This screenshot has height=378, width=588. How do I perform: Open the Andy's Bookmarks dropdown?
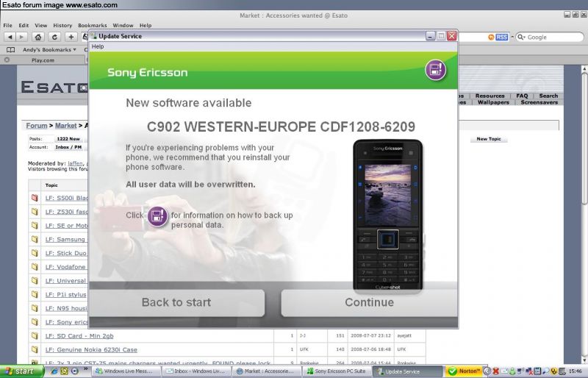pyautogui.click(x=49, y=49)
